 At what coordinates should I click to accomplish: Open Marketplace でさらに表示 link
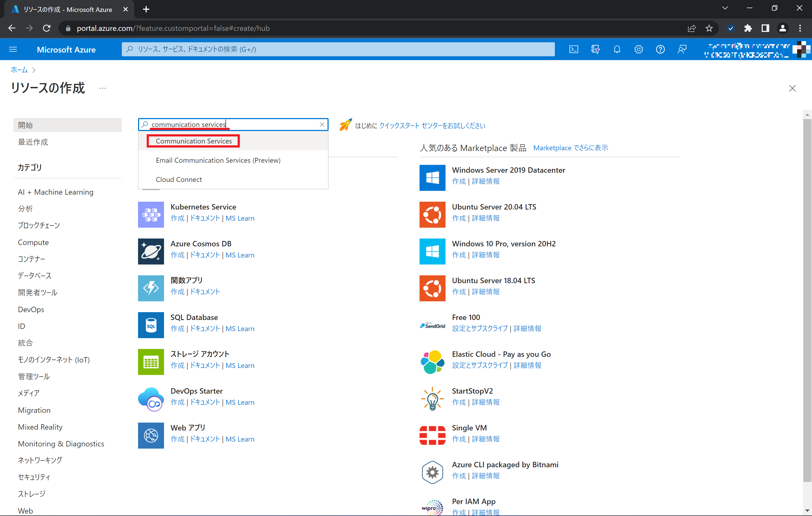[571, 148]
